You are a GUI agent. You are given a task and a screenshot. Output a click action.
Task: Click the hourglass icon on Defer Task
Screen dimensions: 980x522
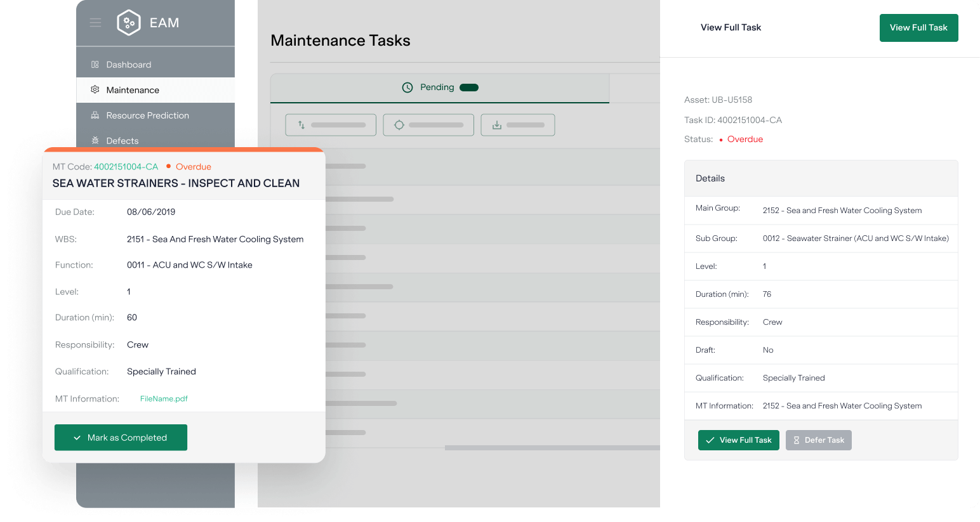click(797, 440)
